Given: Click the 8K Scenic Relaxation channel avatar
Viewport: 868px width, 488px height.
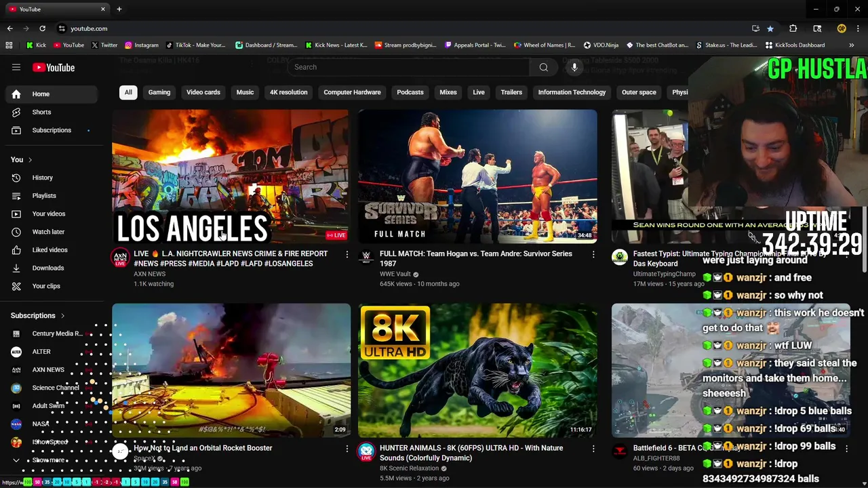Looking at the screenshot, I should [366, 452].
